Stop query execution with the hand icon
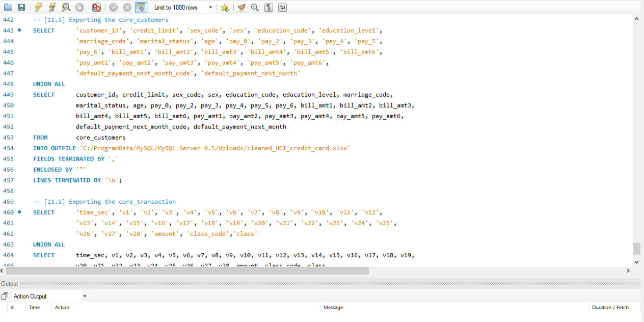 click(x=79, y=7)
